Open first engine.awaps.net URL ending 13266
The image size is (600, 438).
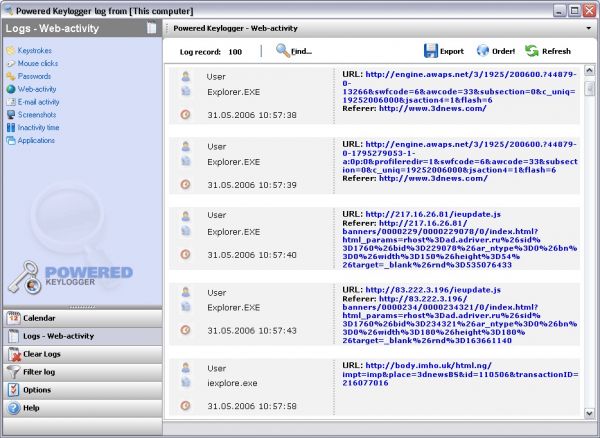point(459,87)
